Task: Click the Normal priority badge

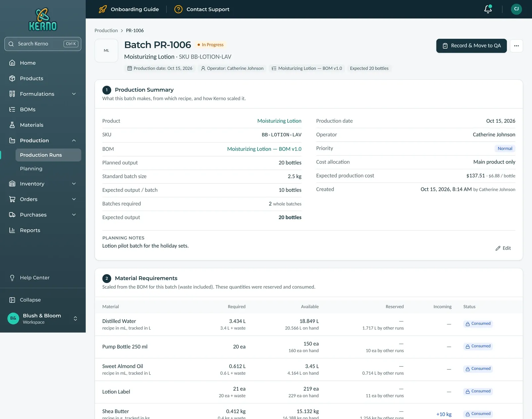Action: (x=505, y=149)
